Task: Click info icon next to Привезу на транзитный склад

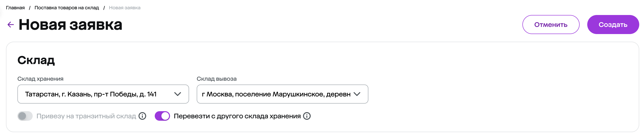Action: [142, 116]
